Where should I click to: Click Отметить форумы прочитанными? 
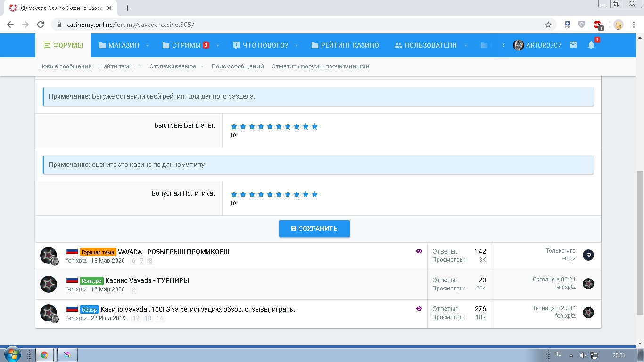[x=321, y=66]
